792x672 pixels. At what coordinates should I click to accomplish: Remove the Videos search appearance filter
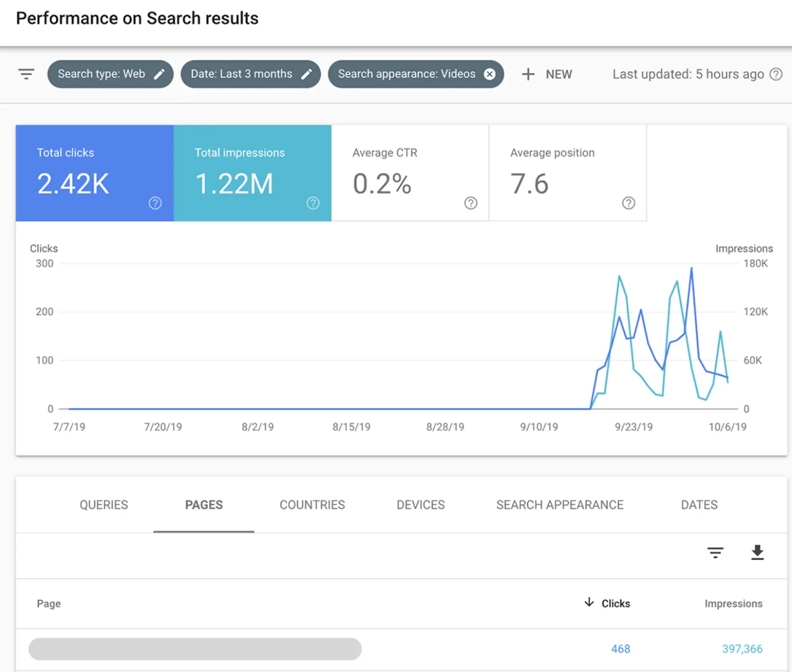point(490,74)
